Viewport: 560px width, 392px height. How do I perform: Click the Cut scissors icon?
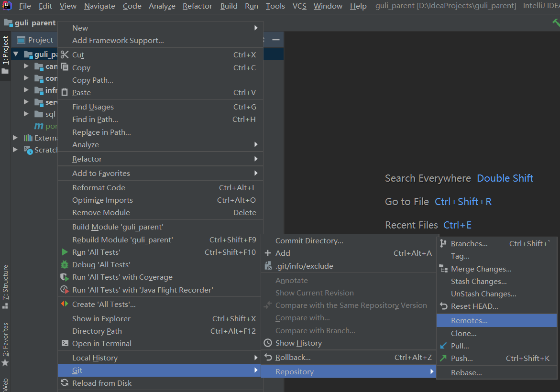click(x=65, y=54)
